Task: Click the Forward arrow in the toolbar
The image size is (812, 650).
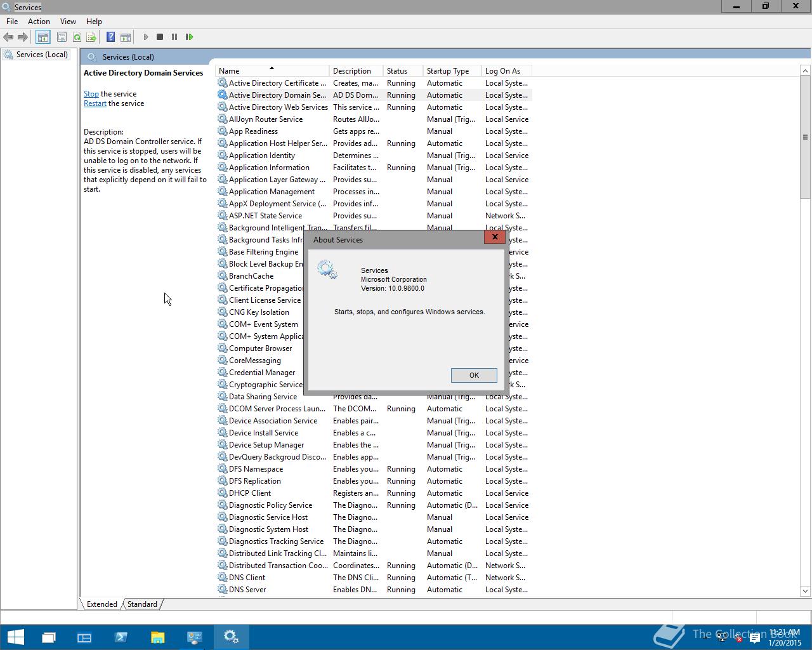Action: point(23,37)
